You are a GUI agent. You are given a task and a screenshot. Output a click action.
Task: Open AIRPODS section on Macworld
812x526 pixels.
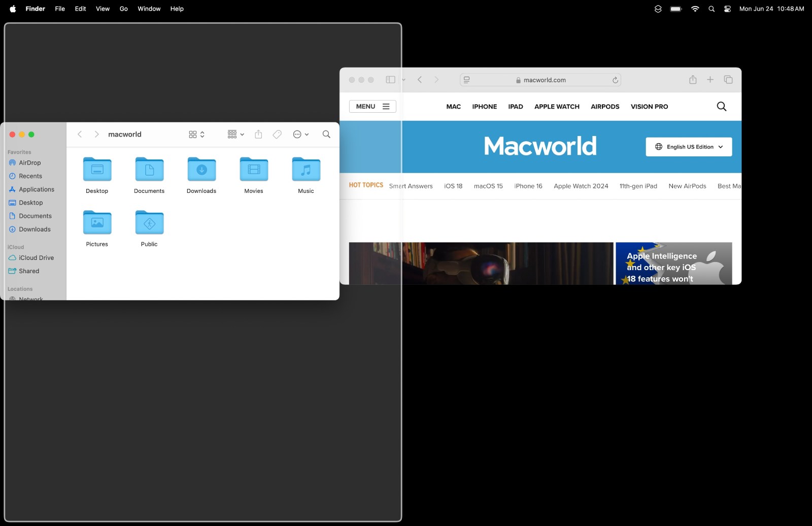(x=605, y=107)
